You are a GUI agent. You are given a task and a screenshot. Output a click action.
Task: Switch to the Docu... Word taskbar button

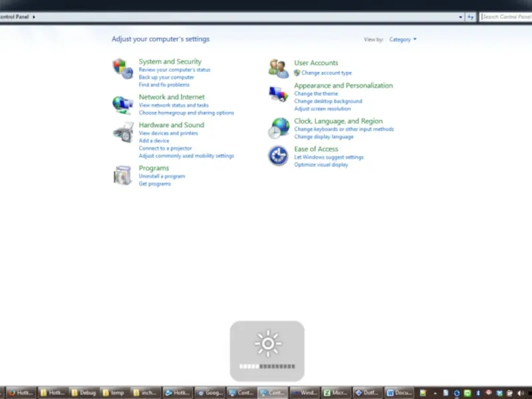pos(400,392)
